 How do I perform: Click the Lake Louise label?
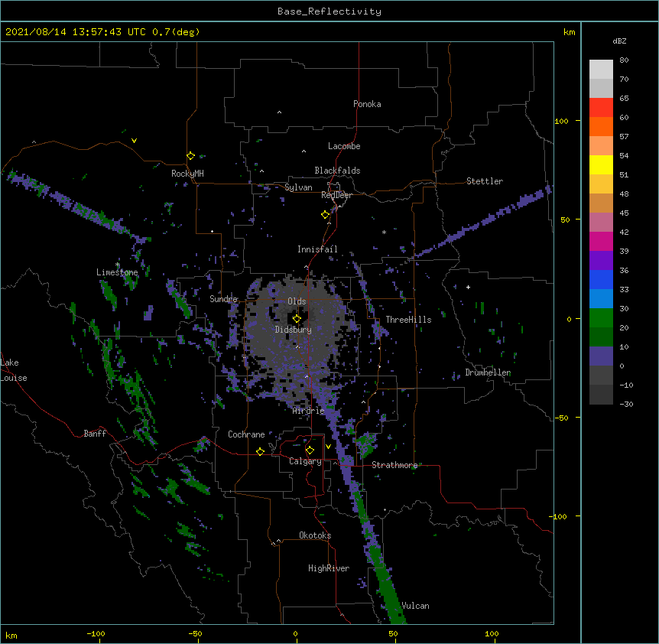pos(12,370)
